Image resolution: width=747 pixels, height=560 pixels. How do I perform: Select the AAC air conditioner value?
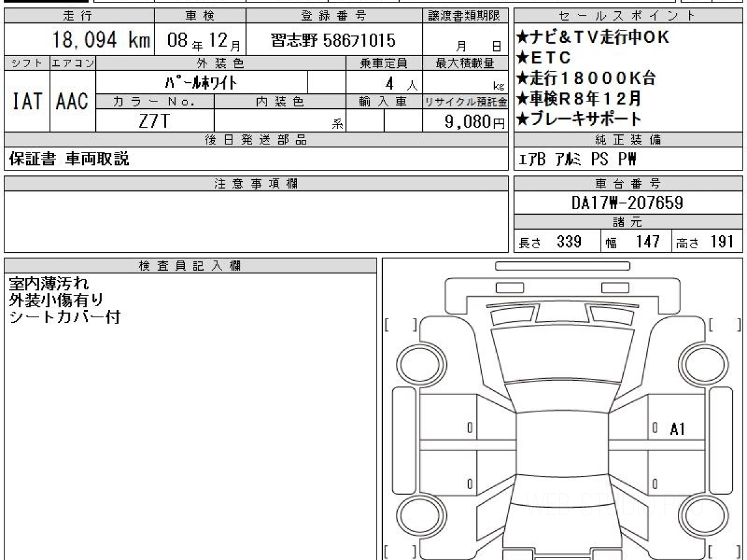[x=73, y=101]
